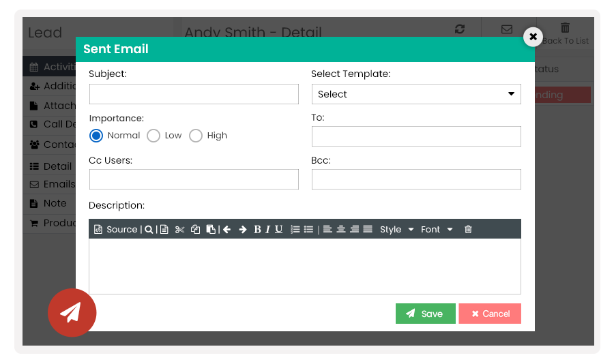Screen dimensions: 614x364
Task: Click the trash icon in editor toolbar
Action: (x=468, y=229)
